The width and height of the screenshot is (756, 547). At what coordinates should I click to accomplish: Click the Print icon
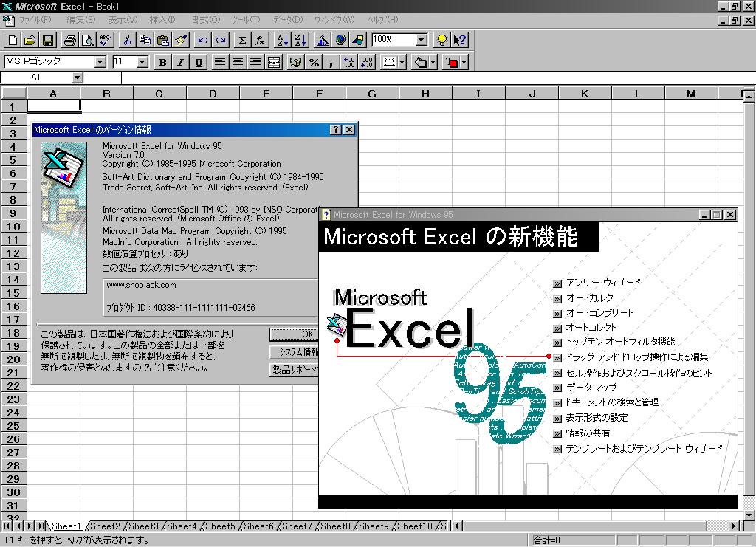70,40
